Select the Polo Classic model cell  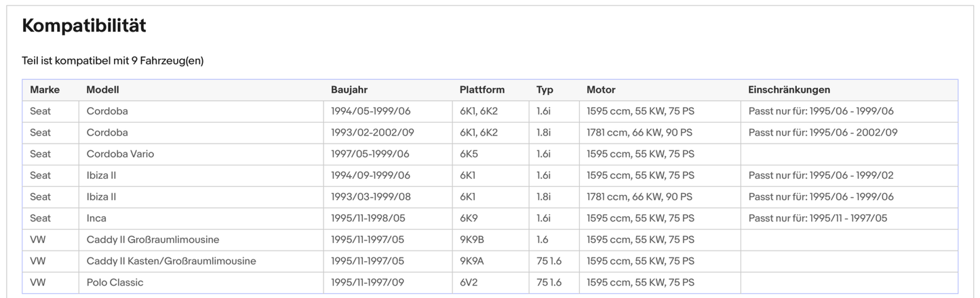tap(115, 282)
